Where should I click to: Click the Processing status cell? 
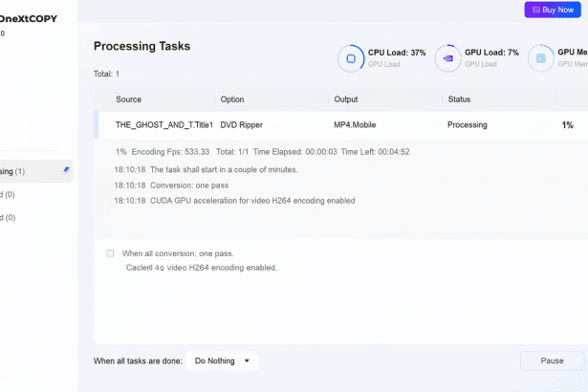[468, 125]
